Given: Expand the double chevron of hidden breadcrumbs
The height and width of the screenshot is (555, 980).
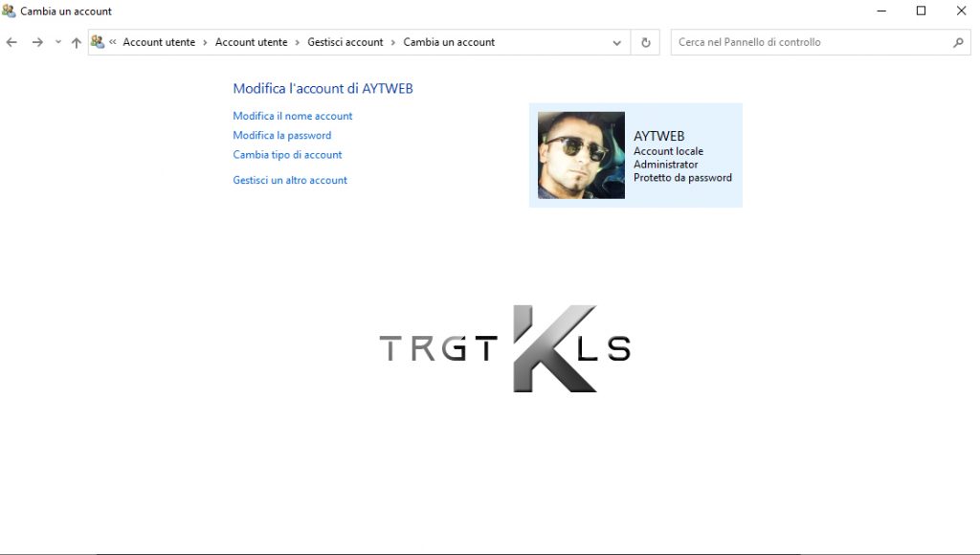Looking at the screenshot, I should click(113, 42).
